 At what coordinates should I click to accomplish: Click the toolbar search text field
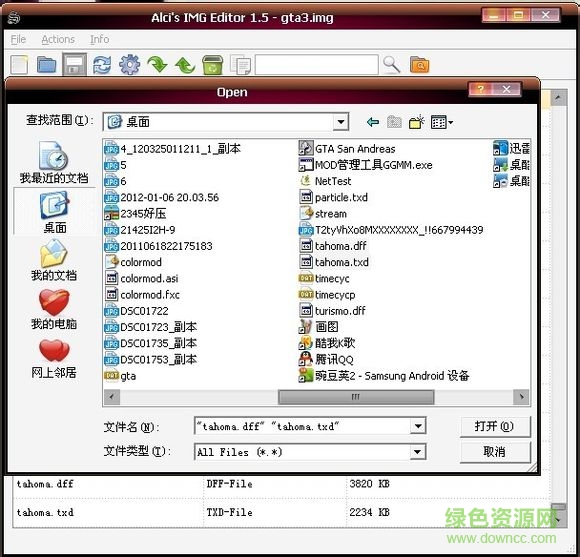[317, 65]
